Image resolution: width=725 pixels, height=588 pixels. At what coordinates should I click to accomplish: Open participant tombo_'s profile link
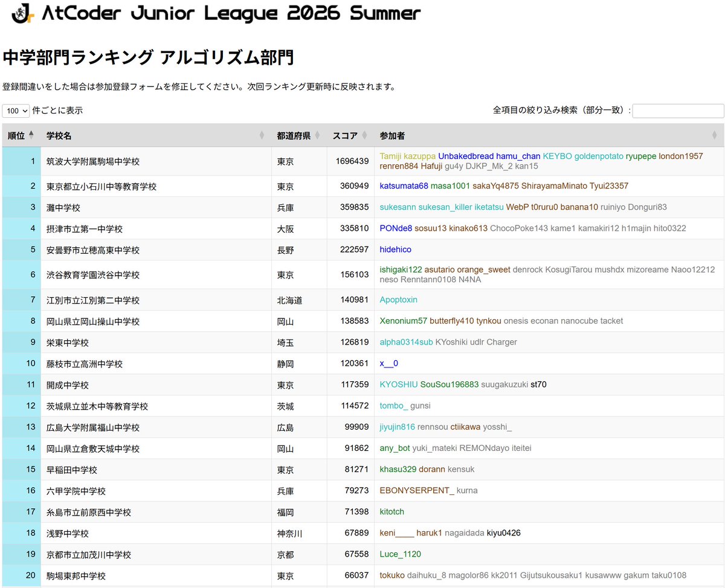[x=393, y=405]
